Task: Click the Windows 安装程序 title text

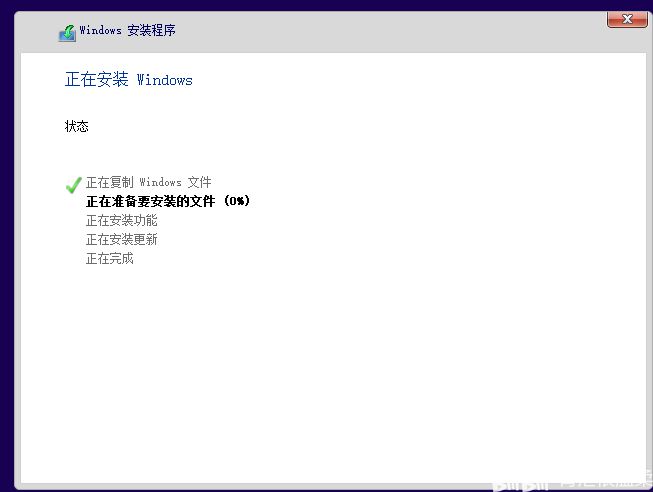Action: [127, 30]
